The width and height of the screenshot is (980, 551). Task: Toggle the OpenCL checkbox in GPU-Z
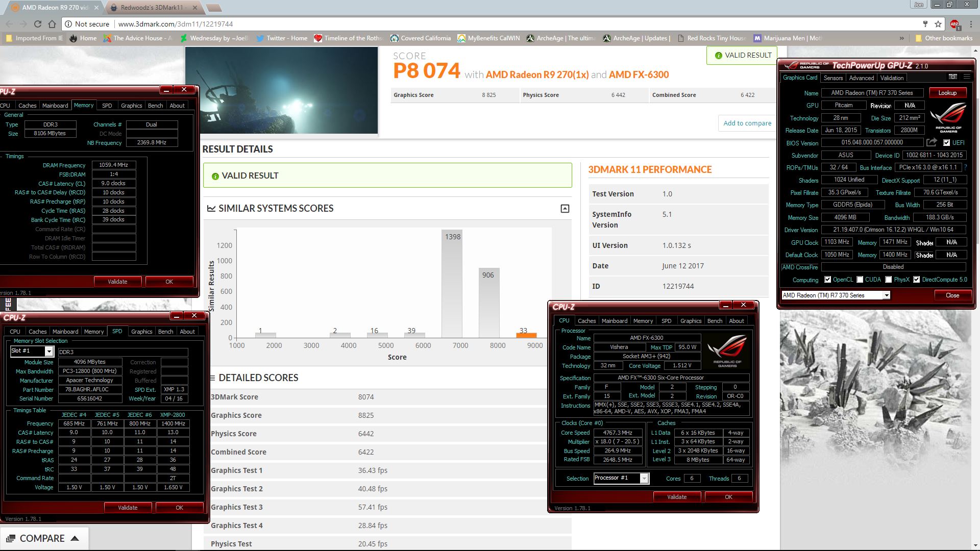point(827,280)
